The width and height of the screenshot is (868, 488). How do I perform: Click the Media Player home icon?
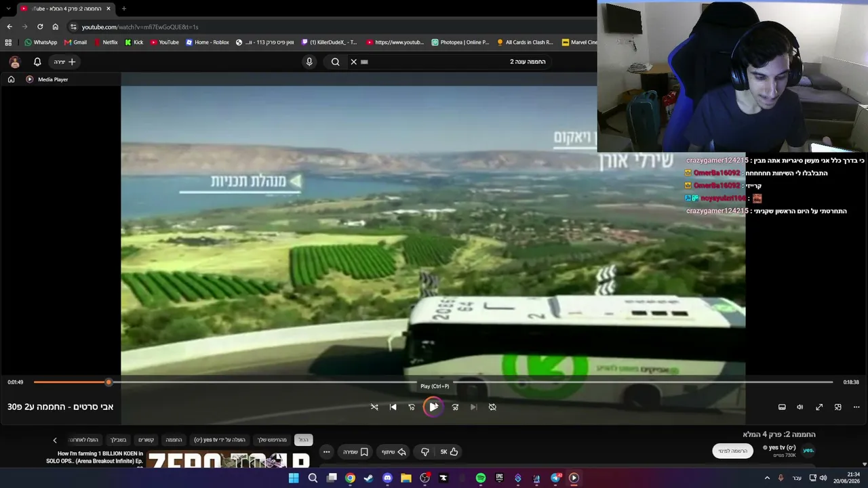11,79
